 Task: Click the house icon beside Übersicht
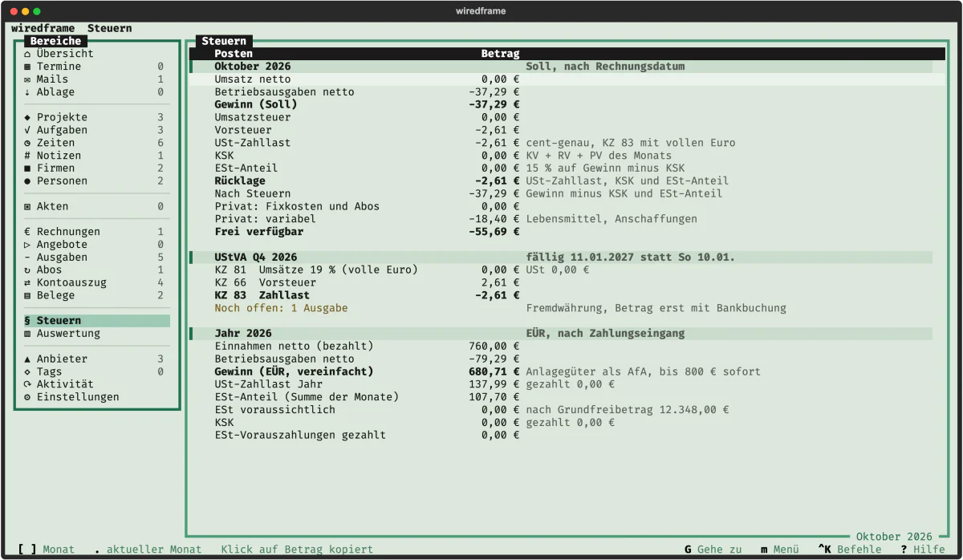point(27,54)
